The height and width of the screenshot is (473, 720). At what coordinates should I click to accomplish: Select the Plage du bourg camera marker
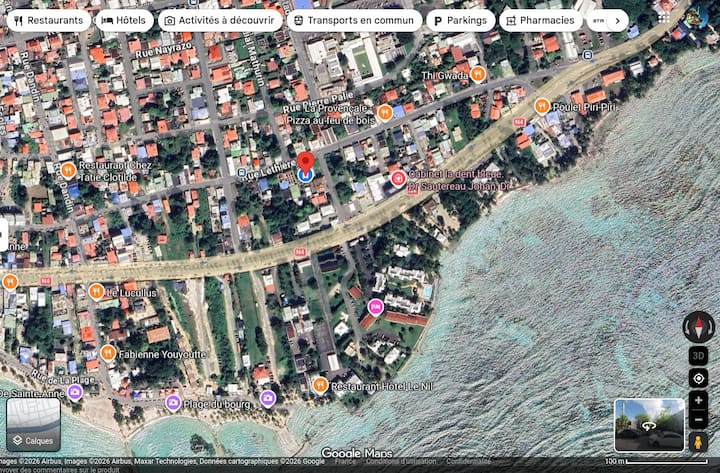(x=173, y=403)
